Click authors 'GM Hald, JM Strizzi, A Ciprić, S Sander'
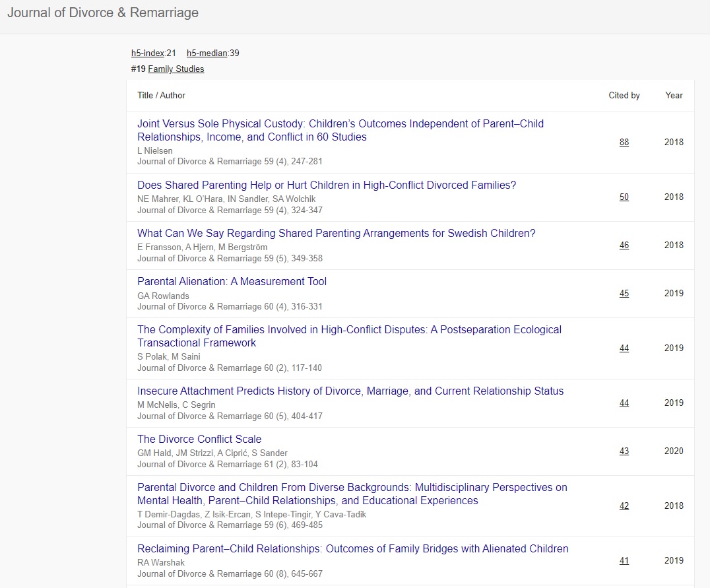710x588 pixels. [x=212, y=453]
